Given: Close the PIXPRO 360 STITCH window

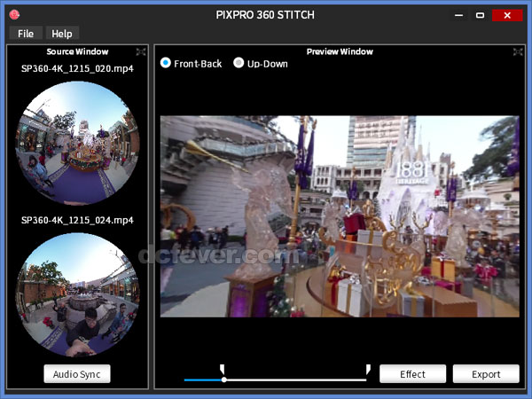Looking at the screenshot, I should coord(507,15).
